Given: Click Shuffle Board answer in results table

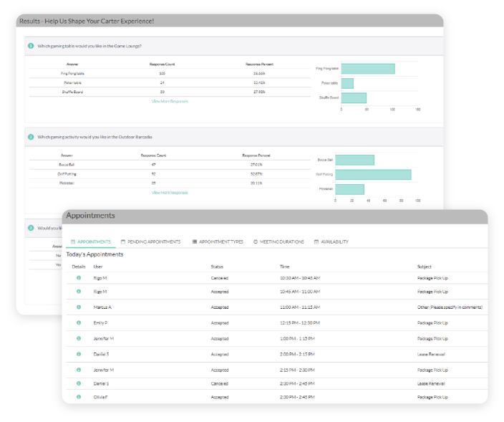Looking at the screenshot, I should tap(72, 92).
